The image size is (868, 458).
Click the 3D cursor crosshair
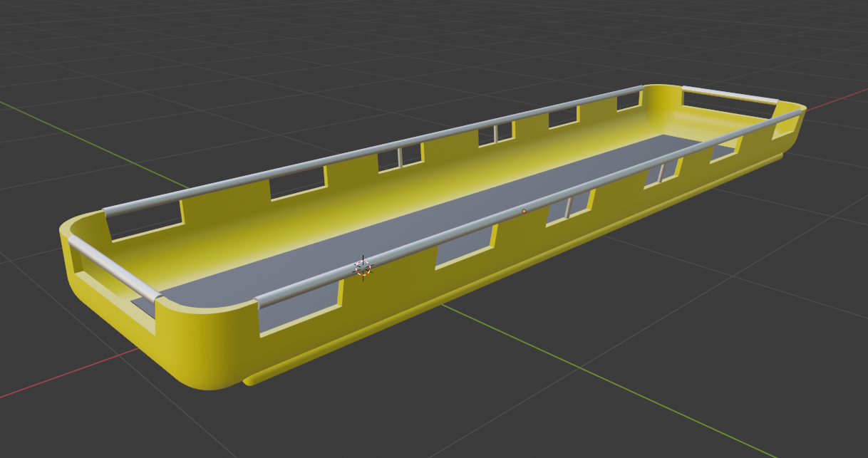point(363,268)
